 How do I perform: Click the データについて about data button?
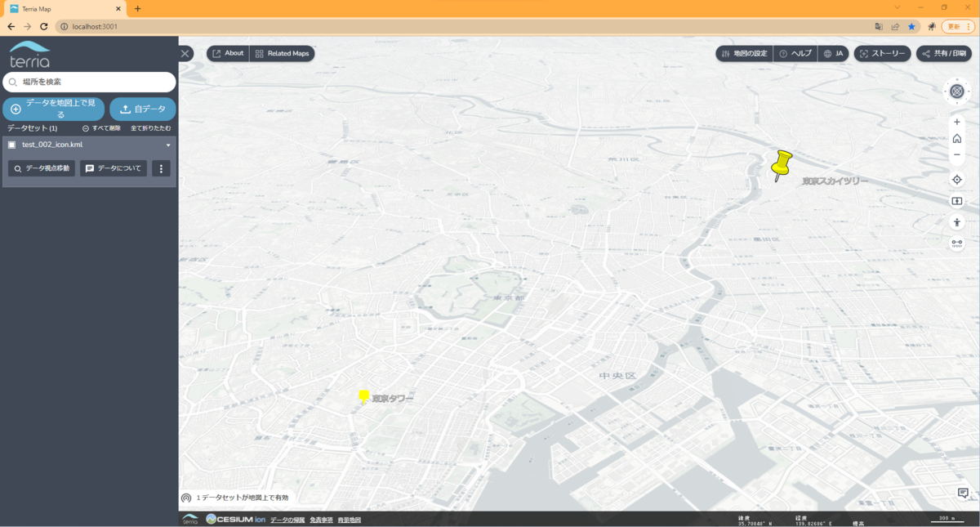[x=114, y=168]
